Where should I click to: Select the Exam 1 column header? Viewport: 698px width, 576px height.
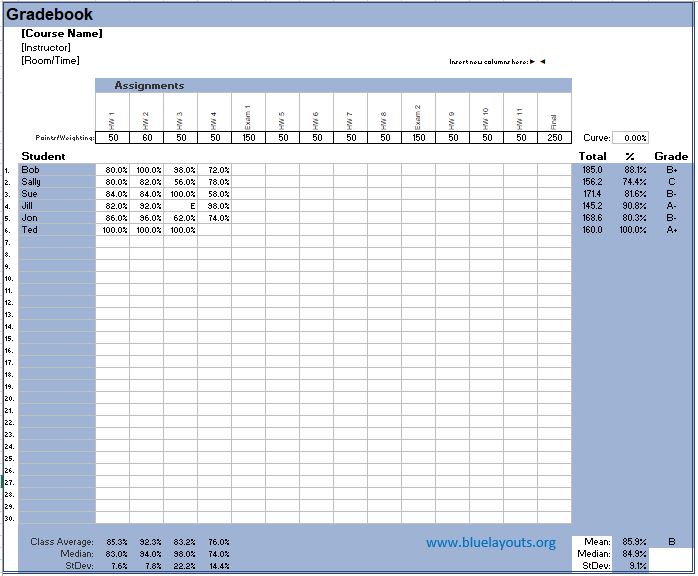(x=248, y=112)
